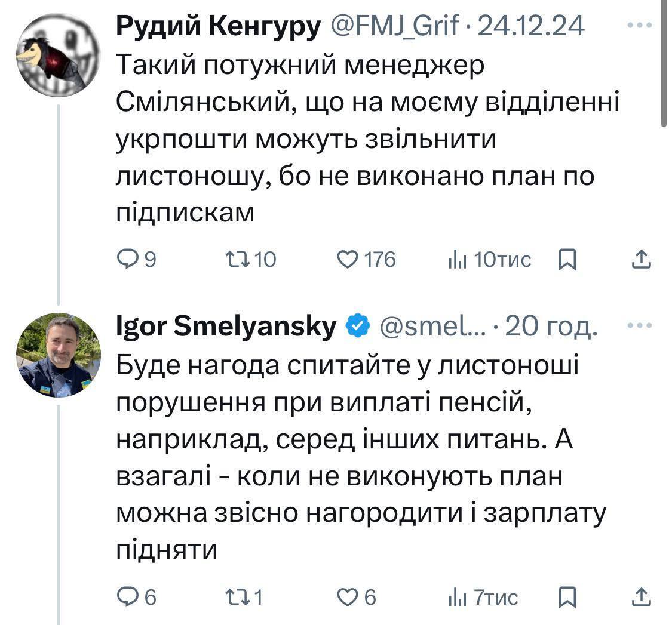The image size is (672, 625).
Task: Open the share icon on Smelyansky's tweet
Action: tap(640, 597)
